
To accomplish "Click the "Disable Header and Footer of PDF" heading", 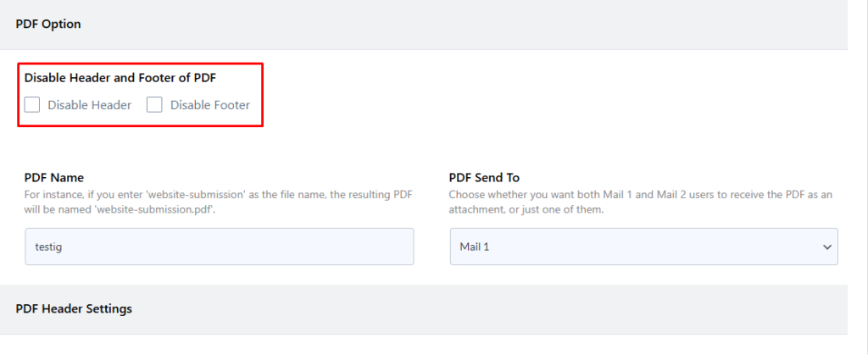I will click(x=120, y=78).
